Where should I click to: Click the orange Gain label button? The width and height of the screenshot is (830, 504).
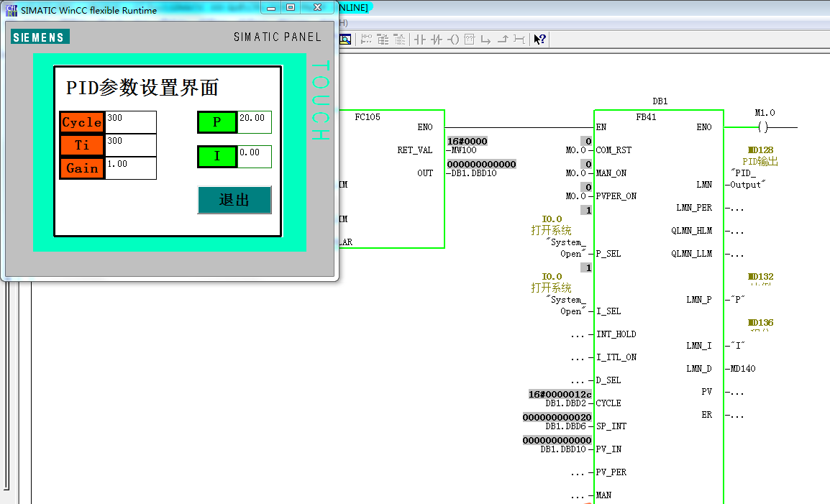(x=82, y=168)
